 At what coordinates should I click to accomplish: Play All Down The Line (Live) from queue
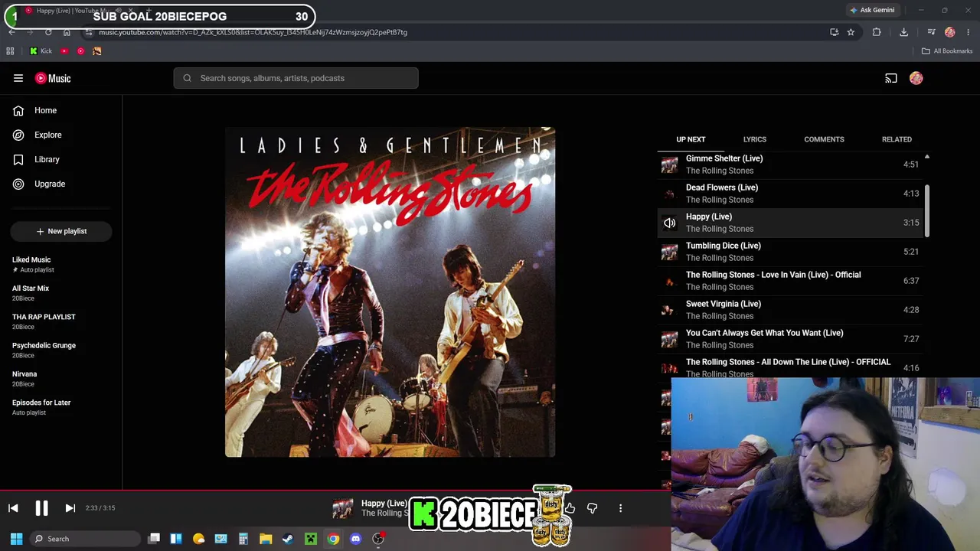(x=791, y=367)
